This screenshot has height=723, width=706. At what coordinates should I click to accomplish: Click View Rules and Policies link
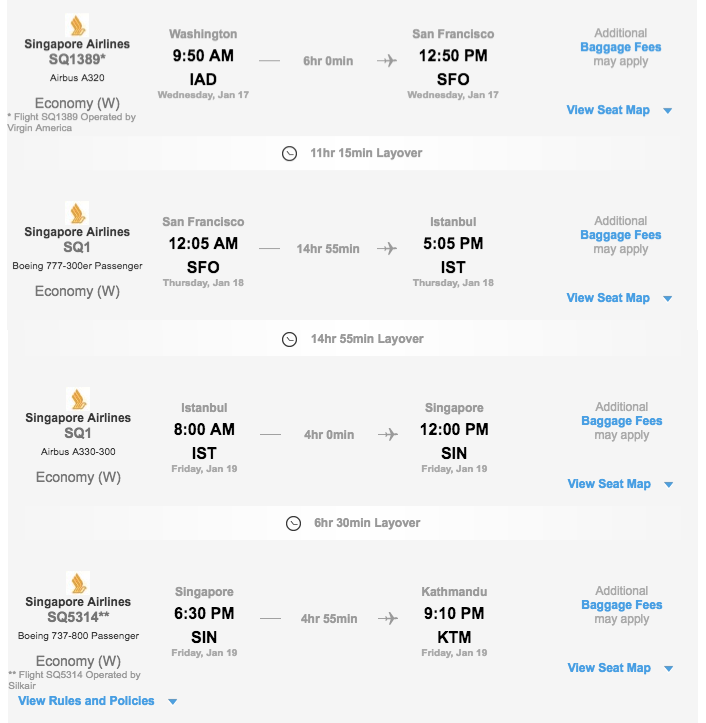pyautogui.click(x=86, y=701)
